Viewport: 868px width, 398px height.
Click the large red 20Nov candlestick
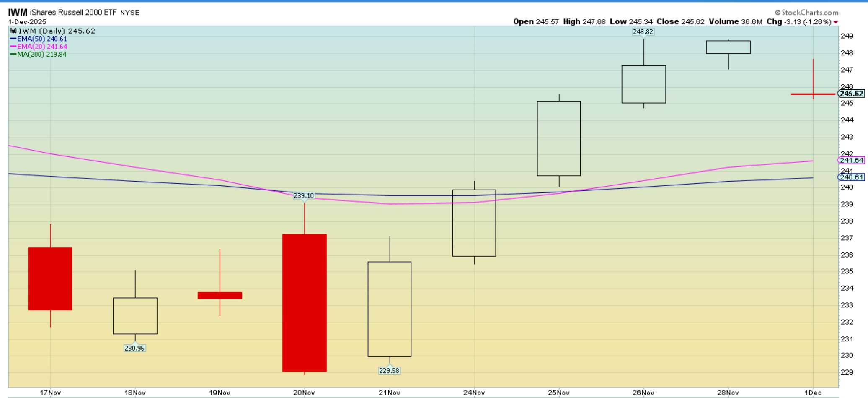click(x=304, y=302)
